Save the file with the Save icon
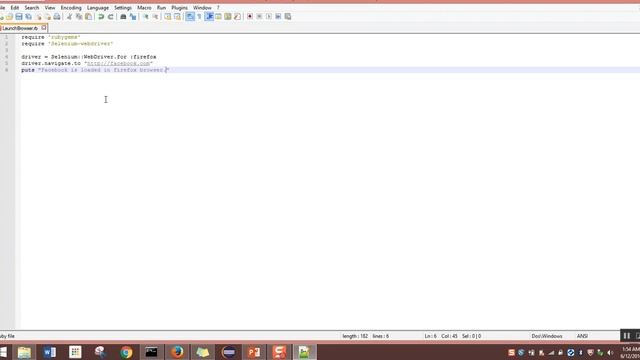The image size is (640, 360). pyautogui.click(x=19, y=17)
